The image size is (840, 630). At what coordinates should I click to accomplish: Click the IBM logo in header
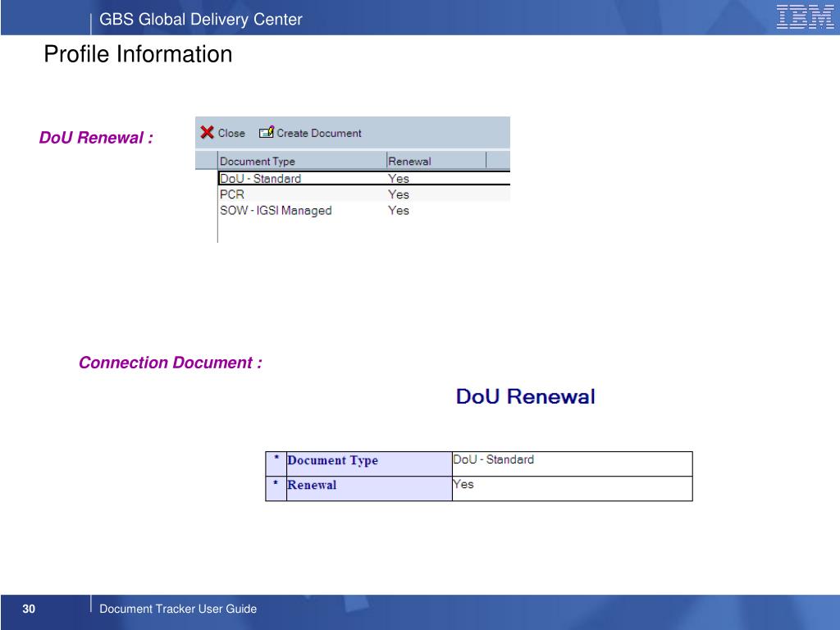(805, 16)
